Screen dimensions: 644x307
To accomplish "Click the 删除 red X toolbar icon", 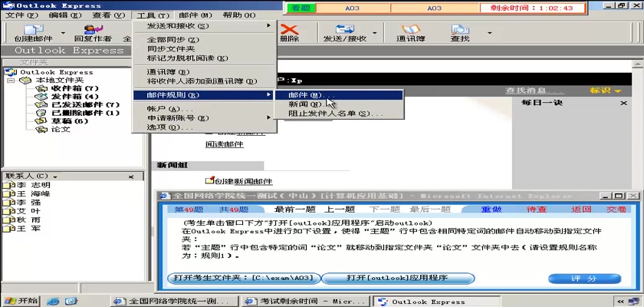I will tap(289, 33).
